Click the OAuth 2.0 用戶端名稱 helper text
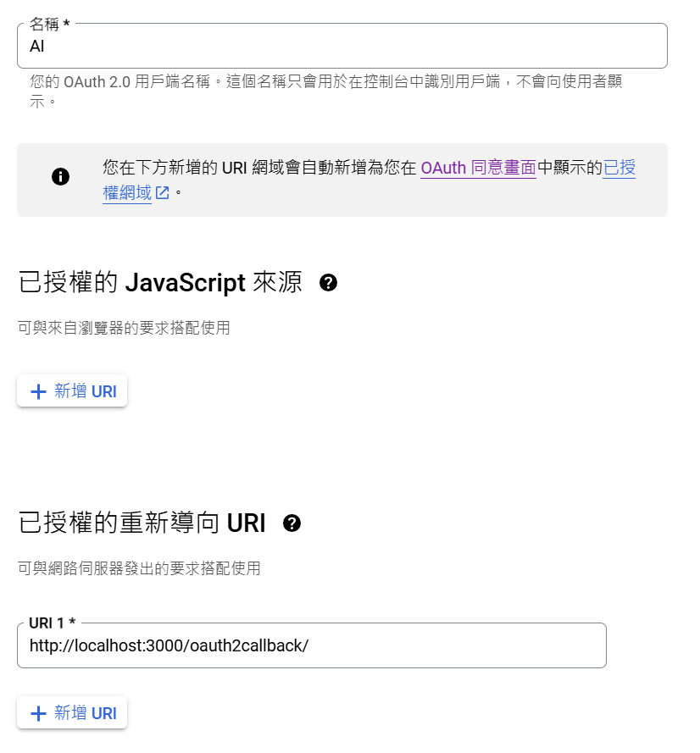 [x=325, y=91]
